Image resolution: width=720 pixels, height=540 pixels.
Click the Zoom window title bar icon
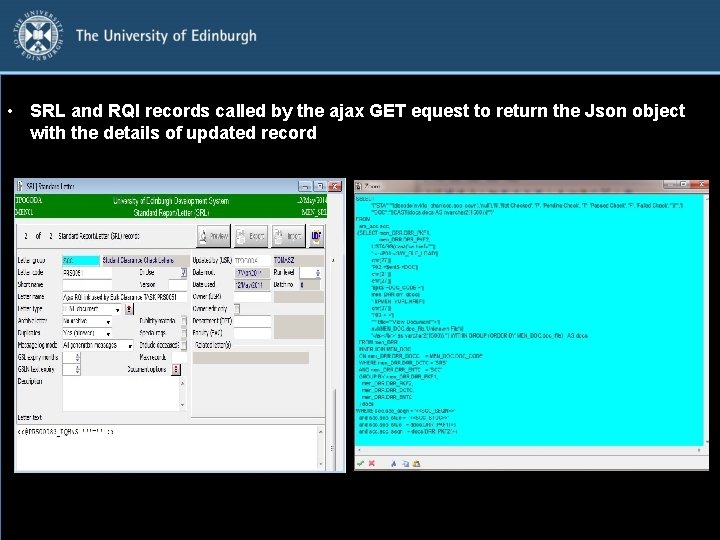click(x=359, y=186)
